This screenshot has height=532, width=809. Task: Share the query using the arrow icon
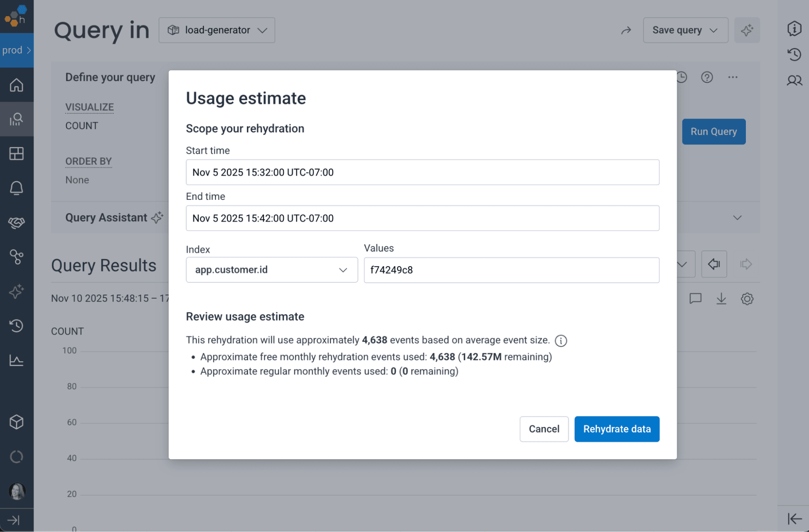click(626, 30)
